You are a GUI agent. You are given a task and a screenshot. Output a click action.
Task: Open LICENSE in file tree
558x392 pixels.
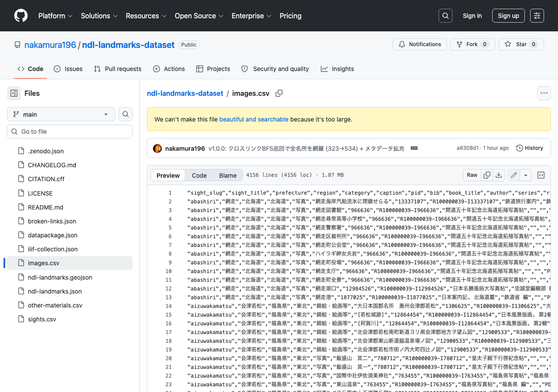[x=70, y=193]
